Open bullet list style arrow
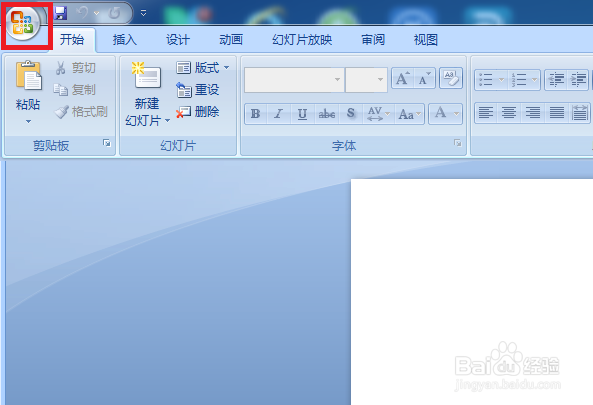The height and width of the screenshot is (405, 593). pos(501,80)
